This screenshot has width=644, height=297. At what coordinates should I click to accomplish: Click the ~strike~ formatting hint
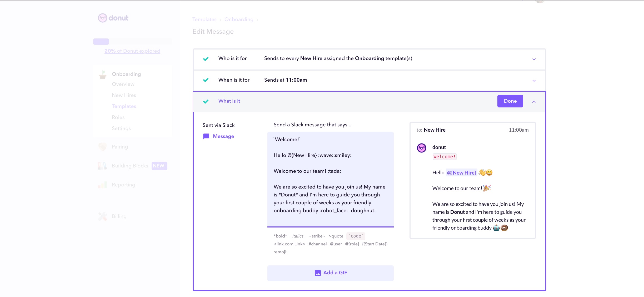point(317,236)
